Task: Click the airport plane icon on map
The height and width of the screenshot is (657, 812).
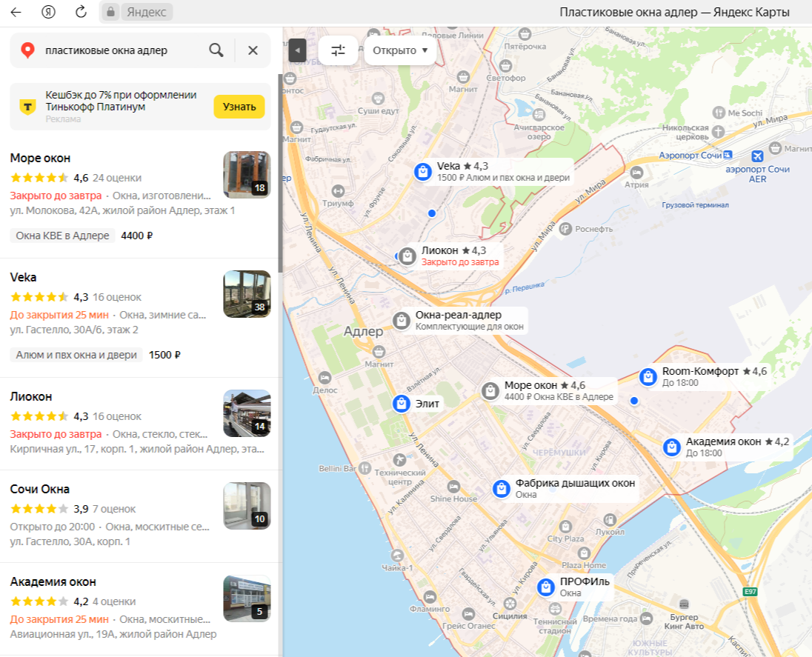Action: (x=757, y=156)
